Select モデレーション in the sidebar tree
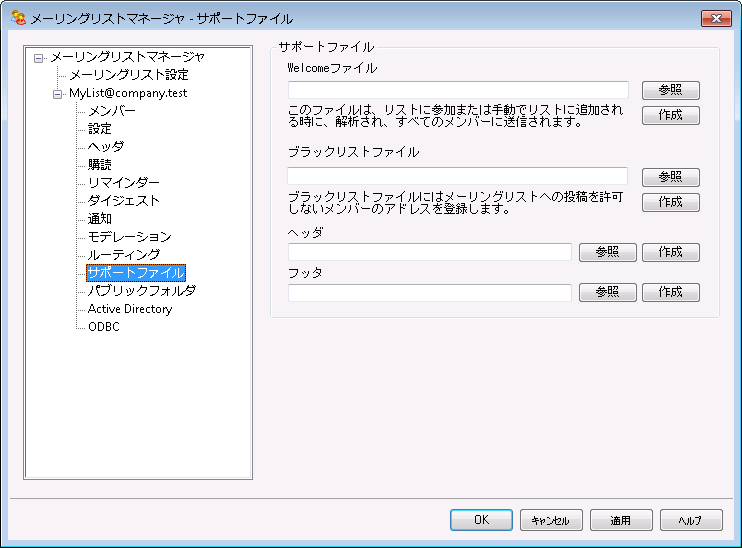 click(x=129, y=237)
